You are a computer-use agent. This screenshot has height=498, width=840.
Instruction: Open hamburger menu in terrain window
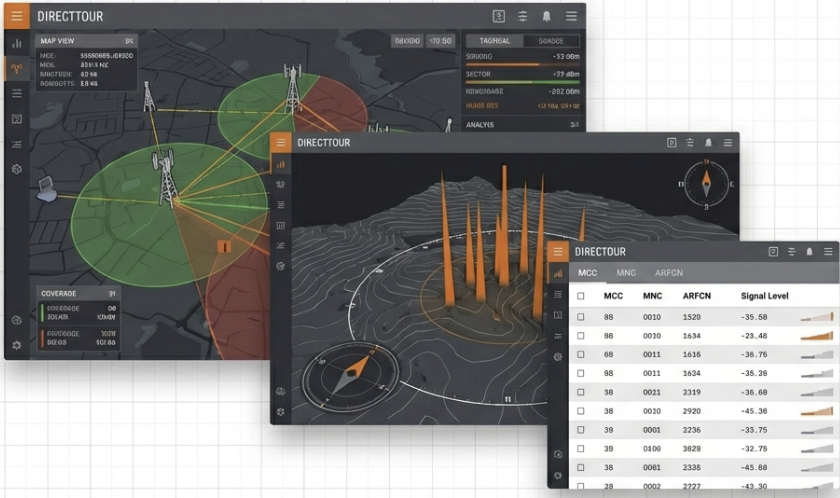[281, 142]
